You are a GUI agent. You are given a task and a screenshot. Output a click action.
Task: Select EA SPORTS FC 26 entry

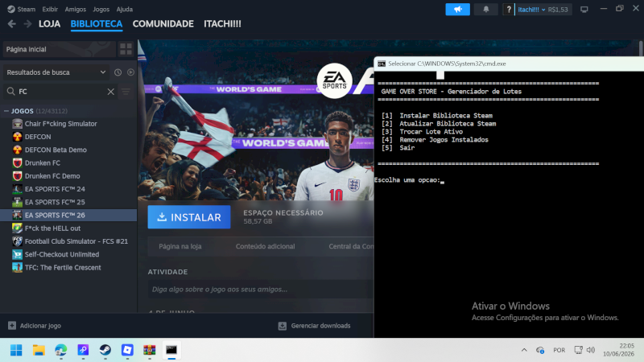click(68, 215)
